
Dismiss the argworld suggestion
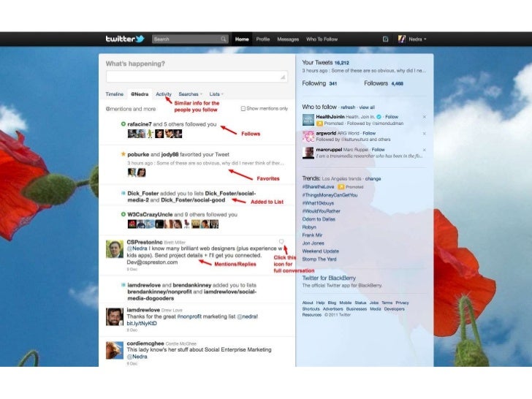pos(424,133)
